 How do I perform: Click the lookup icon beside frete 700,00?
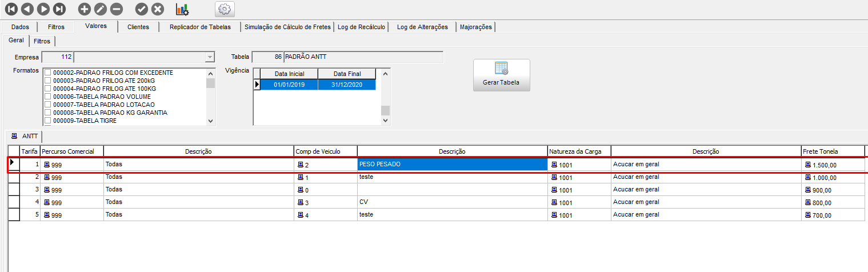[808, 215]
